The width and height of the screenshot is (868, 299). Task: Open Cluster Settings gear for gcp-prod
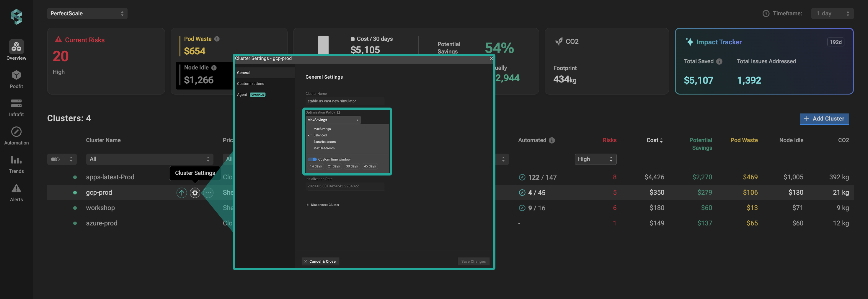pyautogui.click(x=195, y=192)
